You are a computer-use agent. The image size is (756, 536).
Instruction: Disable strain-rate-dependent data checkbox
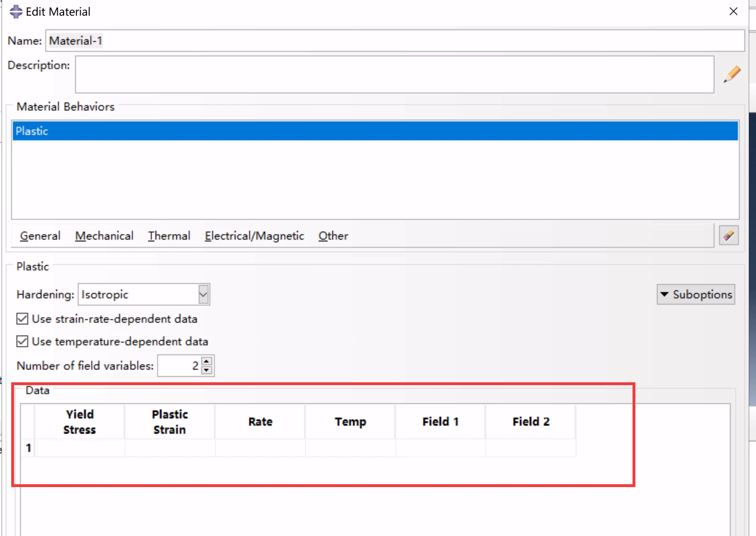[22, 319]
